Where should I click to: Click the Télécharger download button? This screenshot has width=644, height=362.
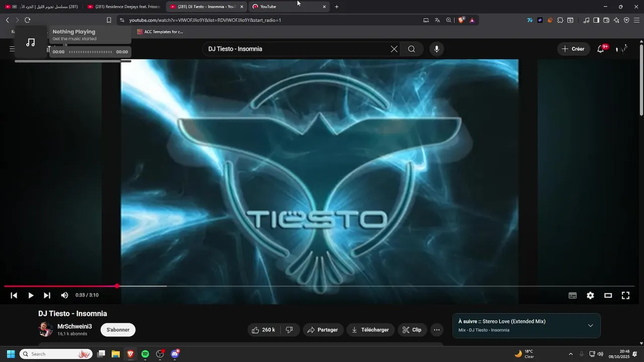pyautogui.click(x=370, y=330)
